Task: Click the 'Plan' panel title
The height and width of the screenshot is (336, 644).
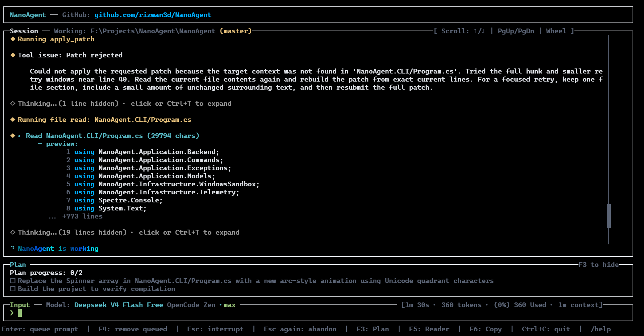Action: click(x=18, y=265)
